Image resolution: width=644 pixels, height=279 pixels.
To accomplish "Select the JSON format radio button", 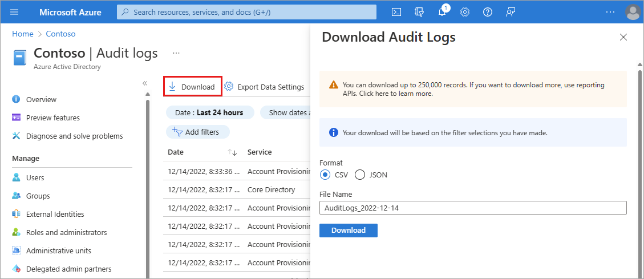I will 360,175.
